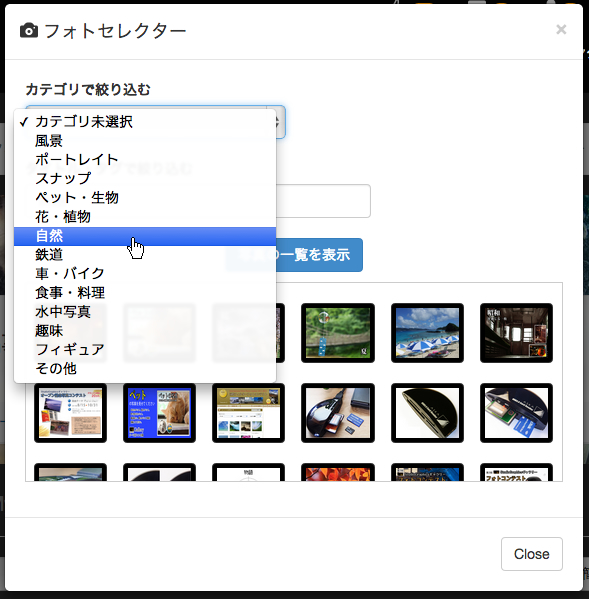Click the checked カテゴリ未選択 option
This screenshot has width=589, height=599.
145,122
